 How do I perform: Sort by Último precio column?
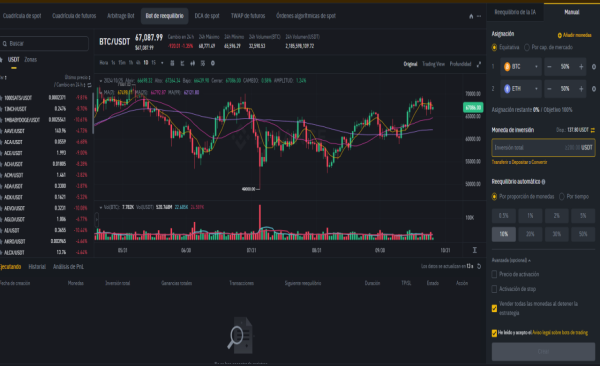click(78, 77)
